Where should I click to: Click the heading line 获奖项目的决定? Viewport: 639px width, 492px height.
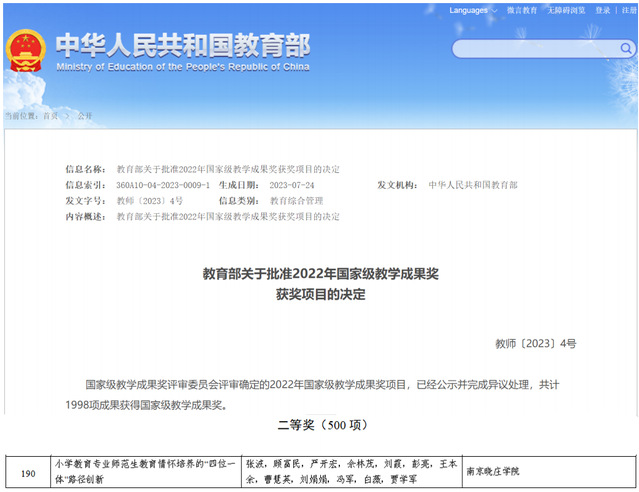[x=320, y=294]
